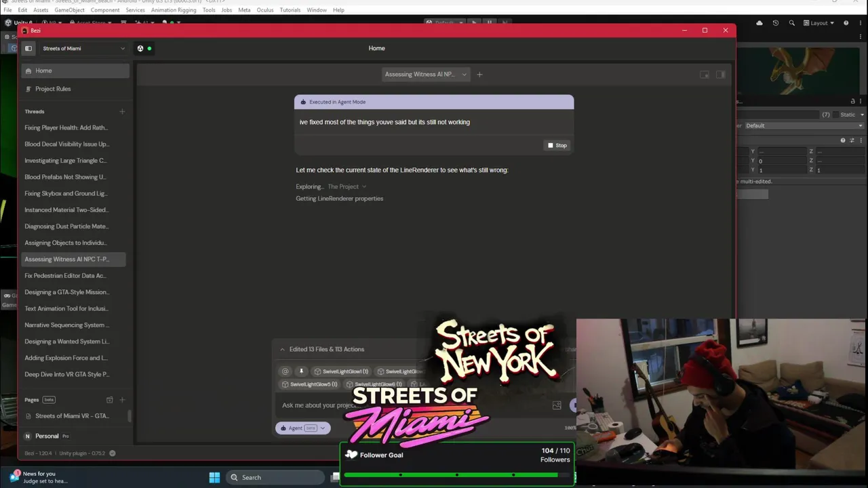This screenshot has width=868, height=488.
Task: Open Unity undo history icon
Action: click(x=775, y=23)
